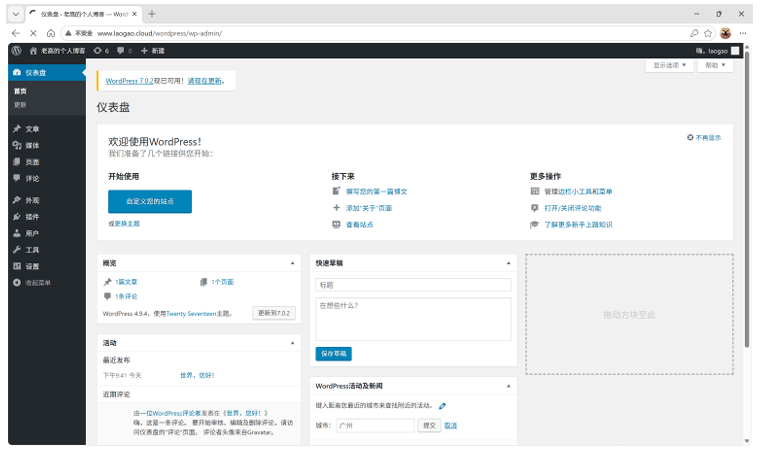Click the browser profile avatar icon
The height and width of the screenshot is (452, 762).
coord(726,33)
